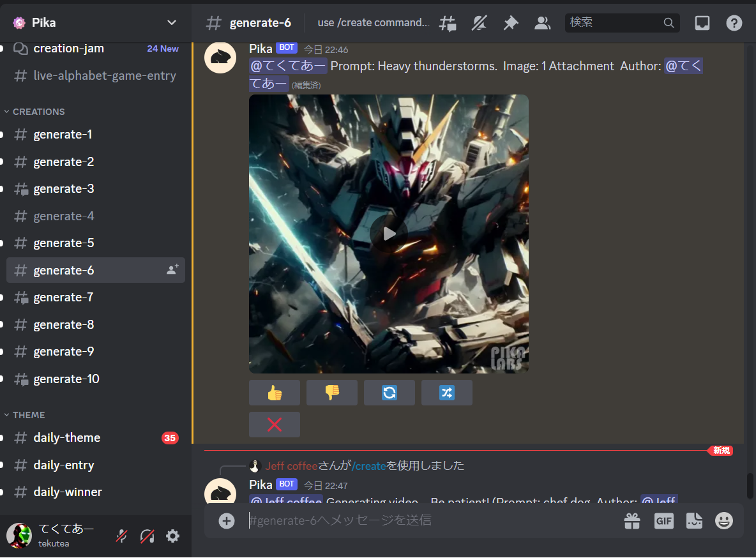Viewport: 756px width, 558px height.
Task: Click the 新規 new messages marker
Action: click(x=722, y=451)
